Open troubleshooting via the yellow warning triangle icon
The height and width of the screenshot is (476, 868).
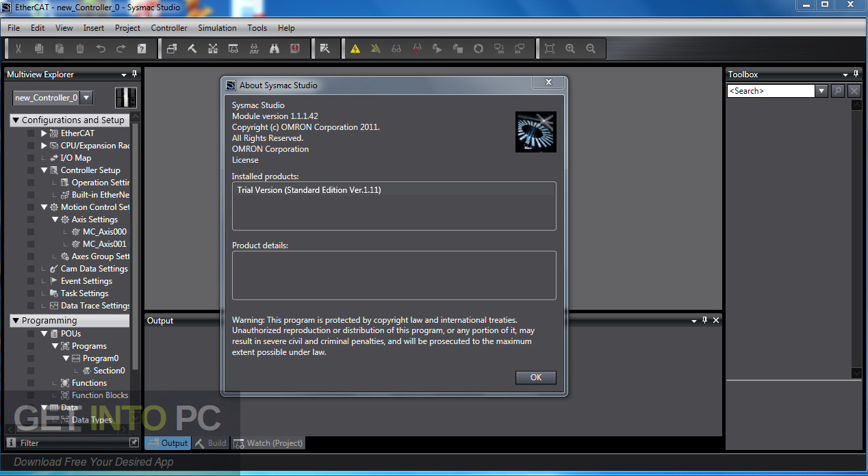click(355, 49)
